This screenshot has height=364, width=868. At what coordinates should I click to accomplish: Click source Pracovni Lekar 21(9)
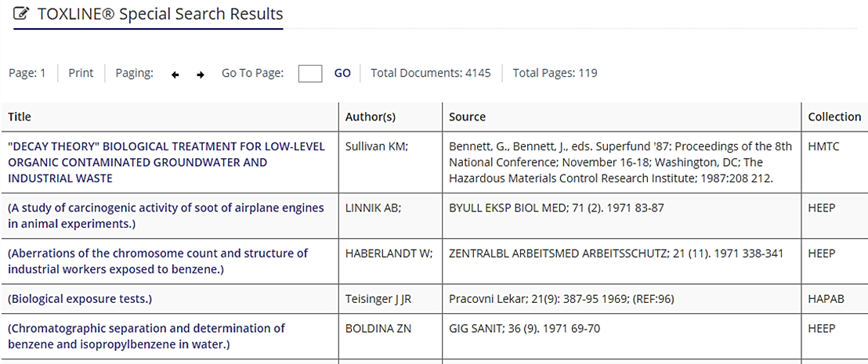pyautogui.click(x=562, y=299)
